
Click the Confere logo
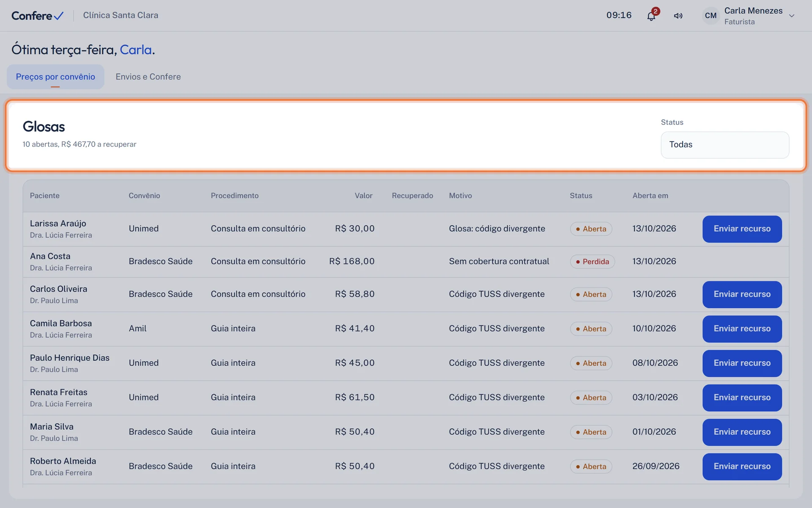click(x=37, y=16)
